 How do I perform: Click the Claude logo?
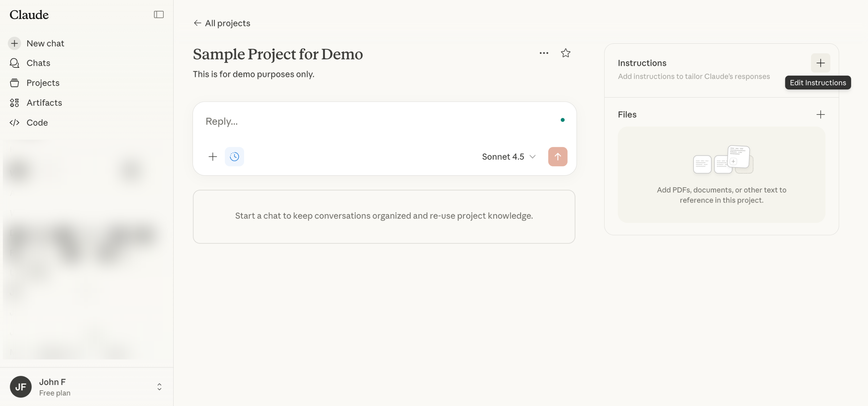pyautogui.click(x=29, y=15)
